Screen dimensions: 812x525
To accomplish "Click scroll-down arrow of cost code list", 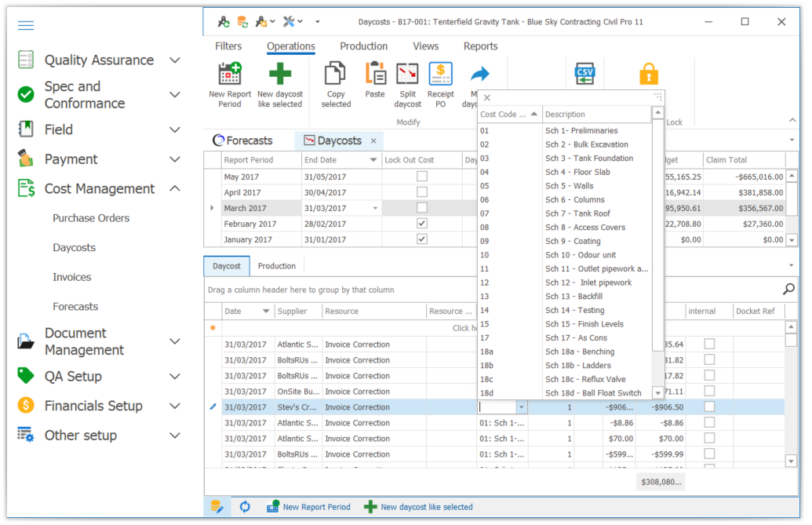I will point(657,393).
